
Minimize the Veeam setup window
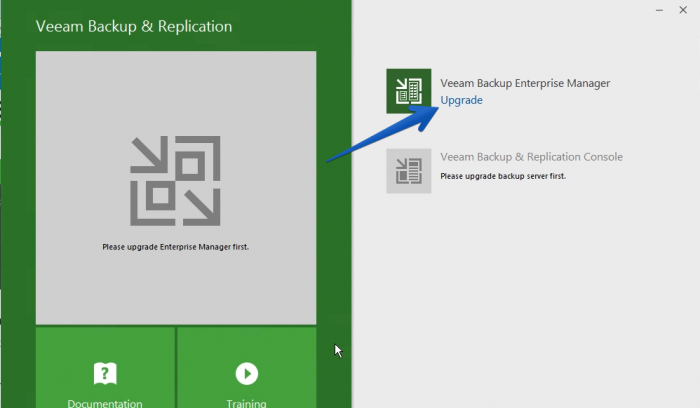point(659,10)
